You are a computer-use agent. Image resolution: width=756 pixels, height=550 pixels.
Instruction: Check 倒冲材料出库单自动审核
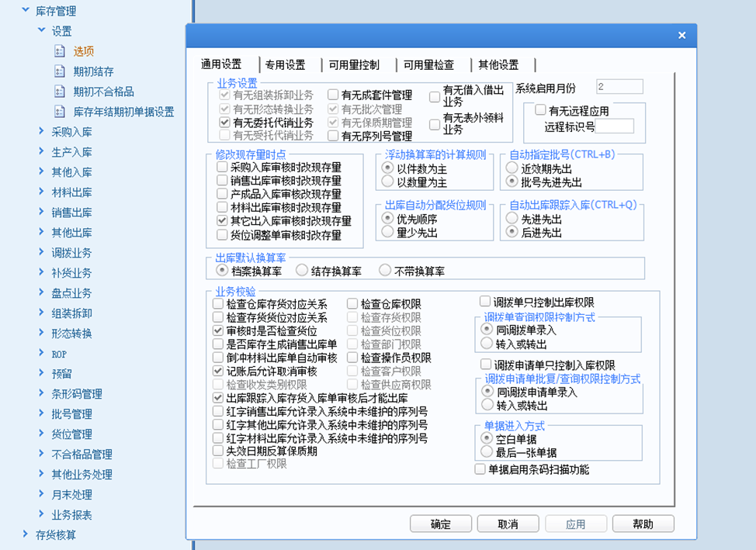click(x=218, y=358)
